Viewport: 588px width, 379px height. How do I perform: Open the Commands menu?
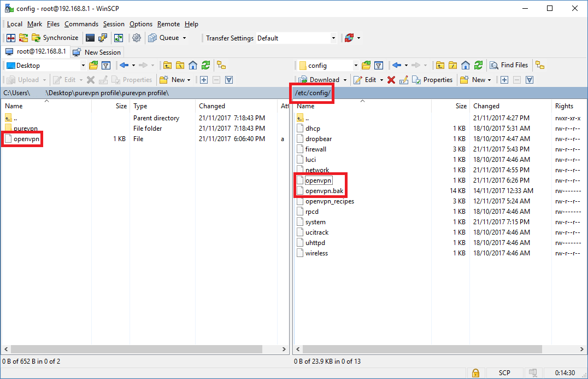[81, 24]
